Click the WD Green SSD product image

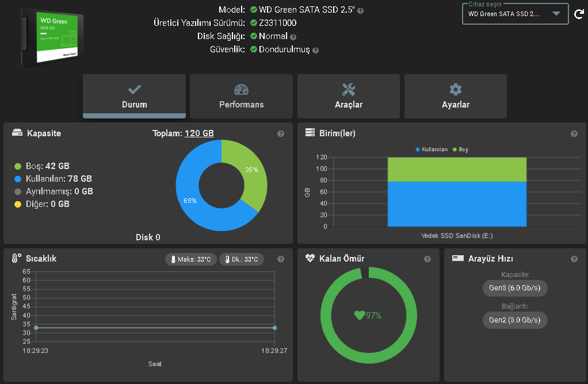(52, 37)
